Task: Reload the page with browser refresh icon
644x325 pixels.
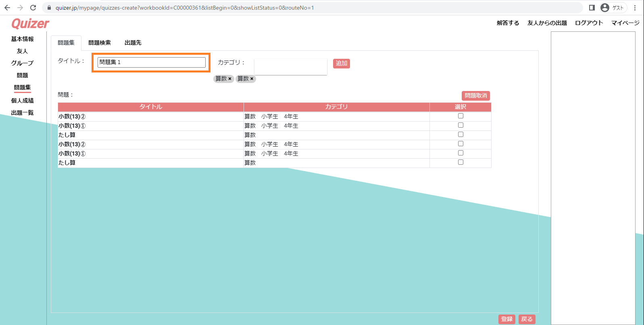Action: [x=33, y=8]
